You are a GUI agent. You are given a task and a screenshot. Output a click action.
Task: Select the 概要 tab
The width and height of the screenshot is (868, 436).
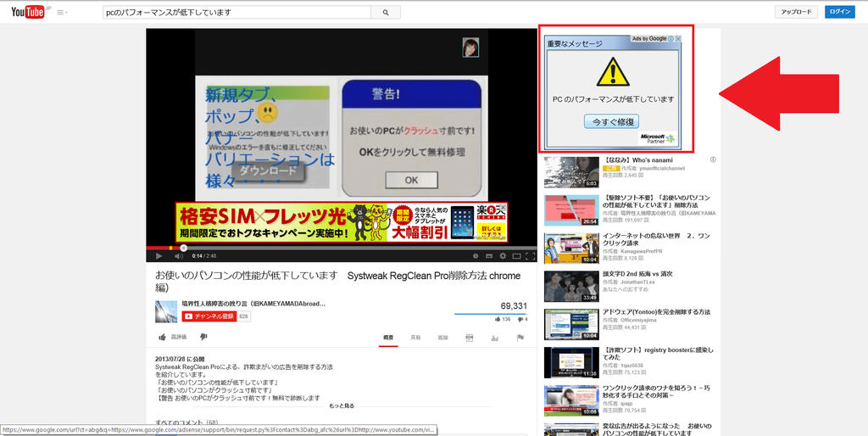point(388,337)
